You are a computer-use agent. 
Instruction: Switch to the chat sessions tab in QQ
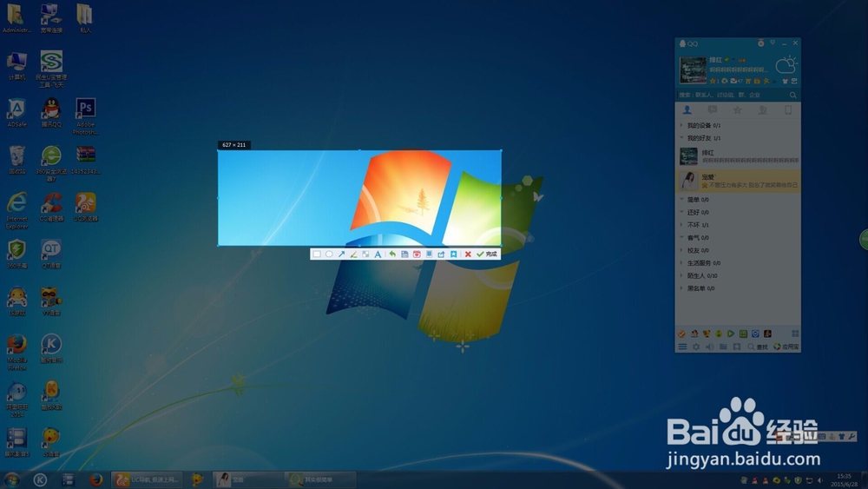point(713,109)
